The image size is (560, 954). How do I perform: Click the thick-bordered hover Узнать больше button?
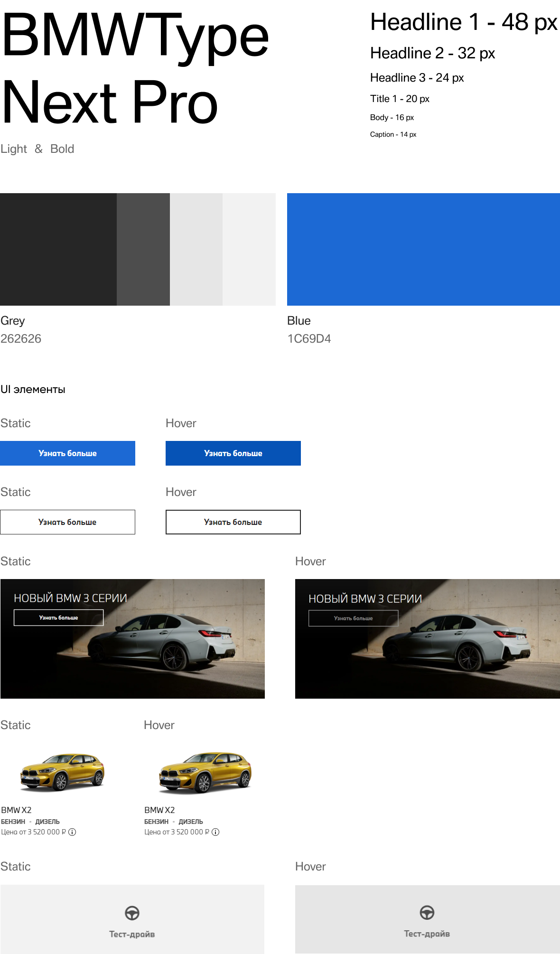click(233, 522)
